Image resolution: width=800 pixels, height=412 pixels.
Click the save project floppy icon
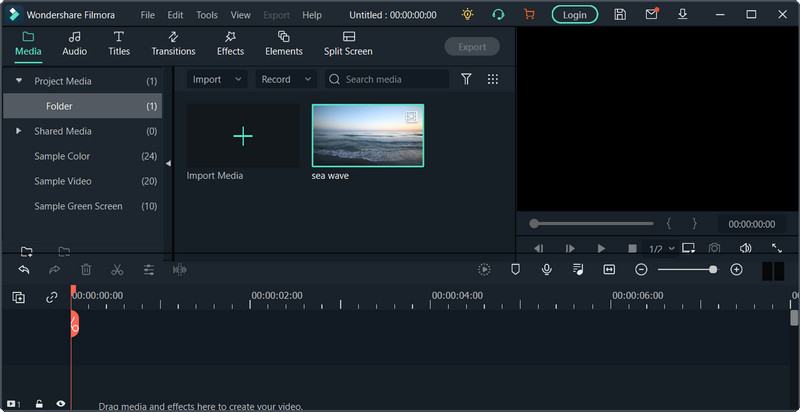(x=620, y=14)
